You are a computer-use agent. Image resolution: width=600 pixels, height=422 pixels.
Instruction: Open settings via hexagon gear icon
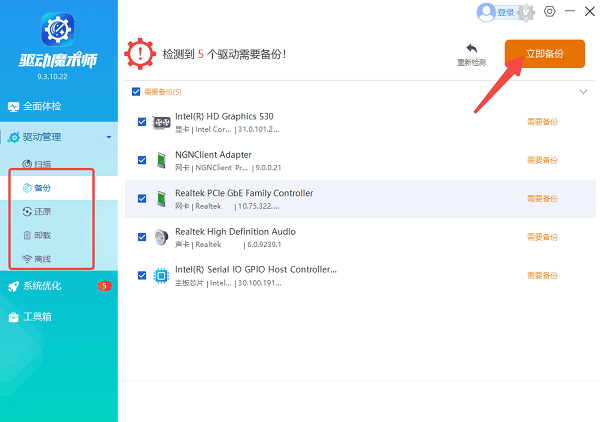click(x=549, y=11)
